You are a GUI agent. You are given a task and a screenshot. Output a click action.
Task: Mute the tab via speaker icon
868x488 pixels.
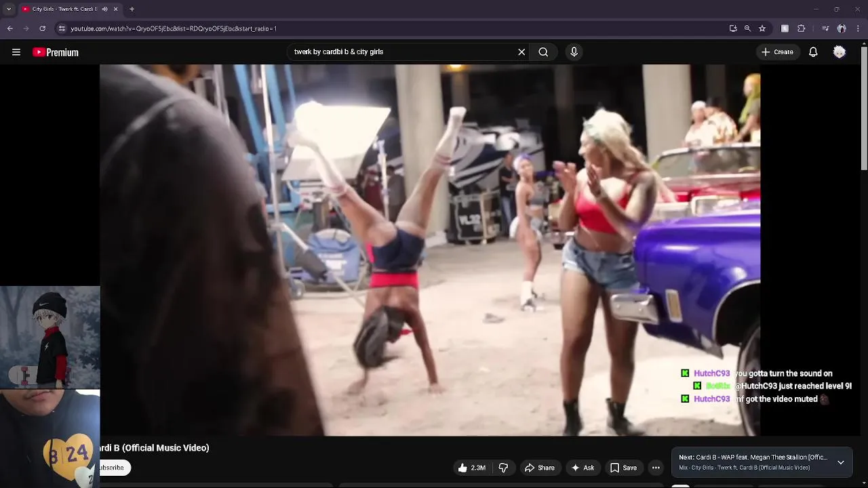(104, 9)
